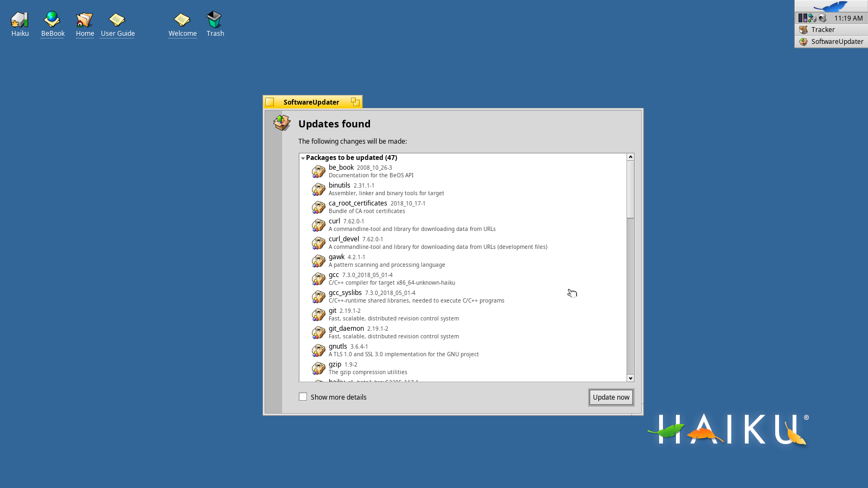
Task: Click the curl_devel package icon
Action: tap(318, 243)
